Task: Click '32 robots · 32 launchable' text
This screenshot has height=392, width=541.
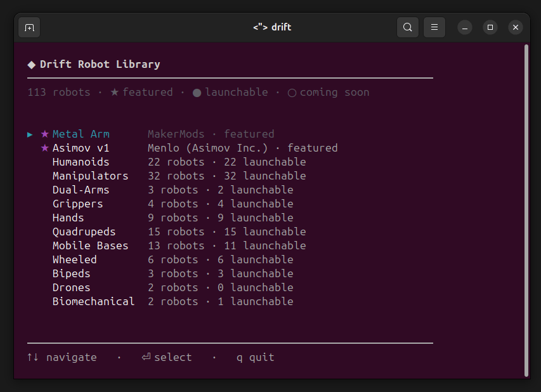Action: pos(226,176)
